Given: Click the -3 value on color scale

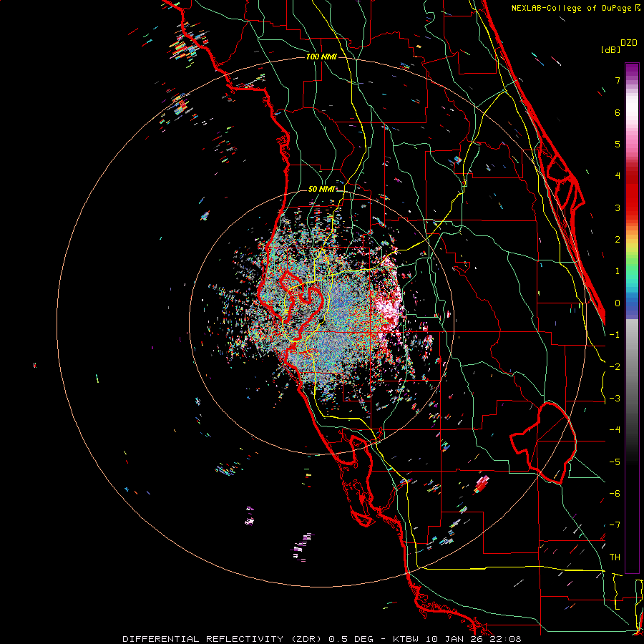Looking at the screenshot, I should (615, 398).
